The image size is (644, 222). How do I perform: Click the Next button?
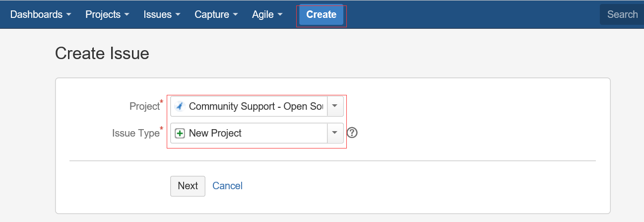pos(188,186)
